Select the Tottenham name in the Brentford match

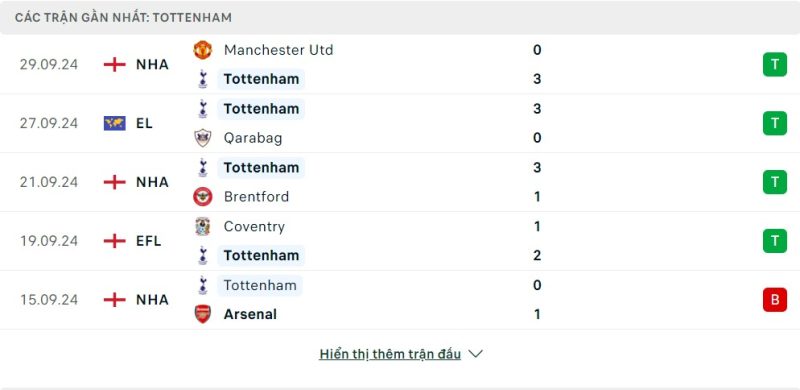click(261, 167)
